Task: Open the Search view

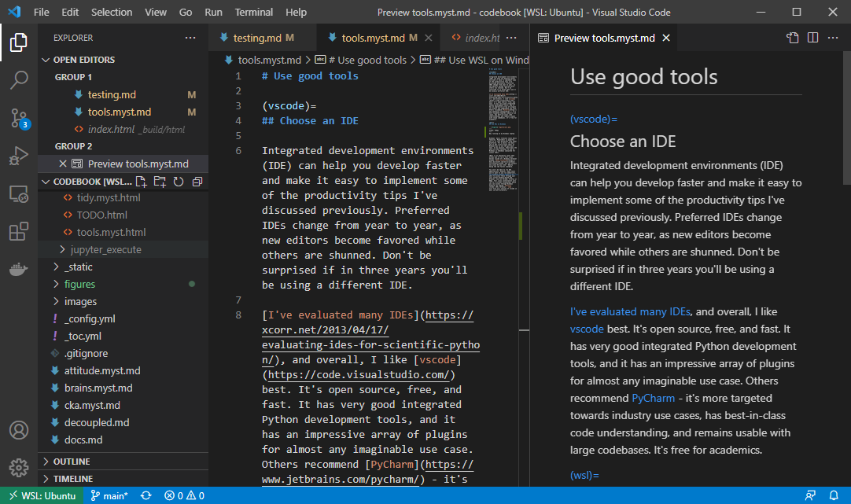Action: click(18, 79)
